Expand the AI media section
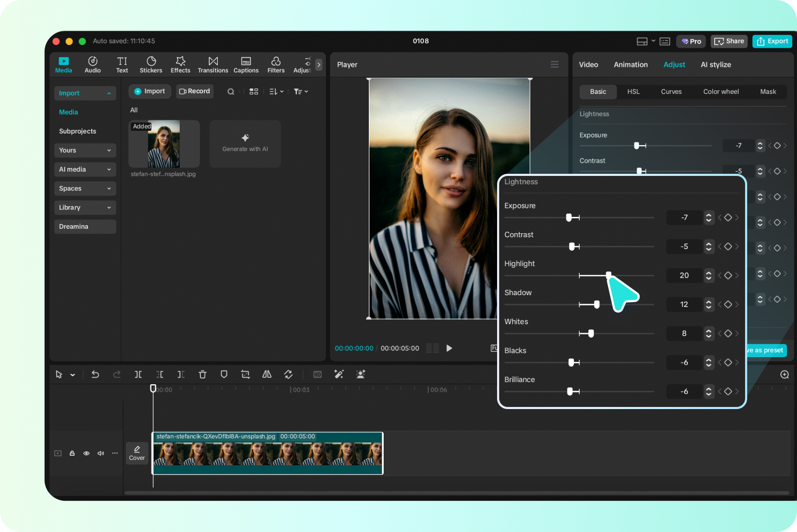 pos(85,170)
